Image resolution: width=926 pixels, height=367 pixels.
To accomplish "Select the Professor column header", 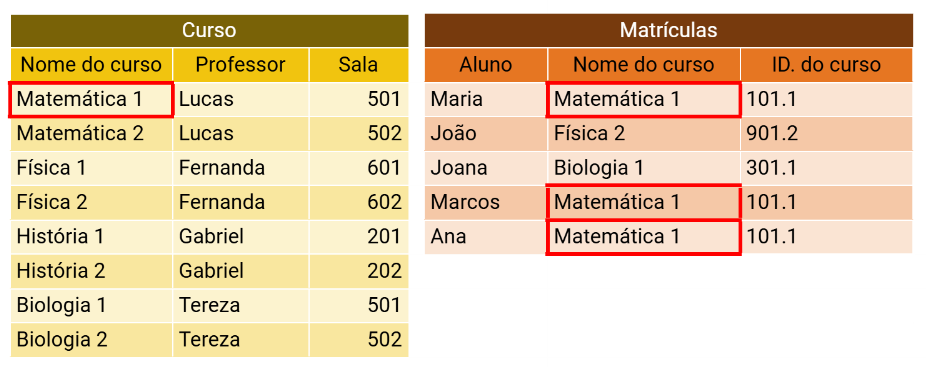I will pyautogui.click(x=241, y=65).
